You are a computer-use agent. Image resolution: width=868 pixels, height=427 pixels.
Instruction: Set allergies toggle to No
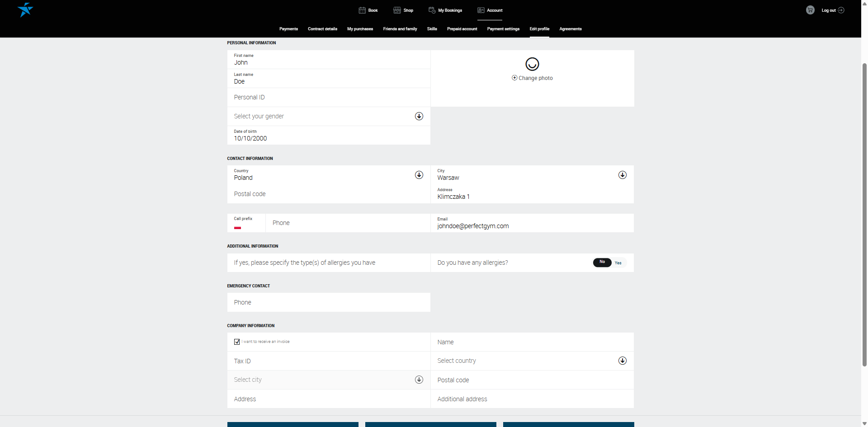click(x=602, y=262)
